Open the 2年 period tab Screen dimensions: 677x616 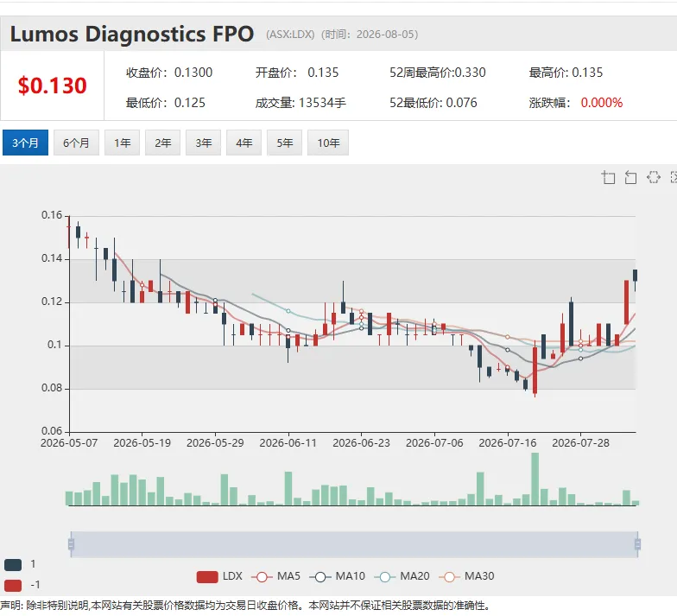[162, 143]
